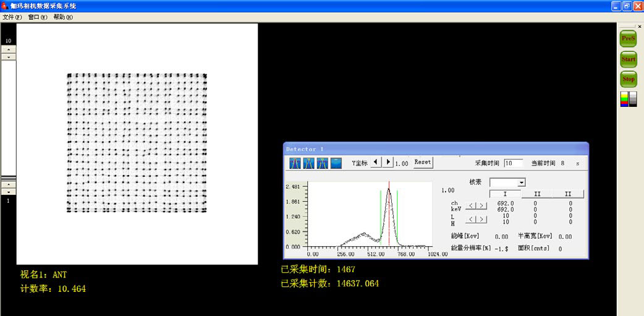The height and width of the screenshot is (316, 644).
Task: Increase Y坐标 scale with right arrow
Action: point(388,163)
